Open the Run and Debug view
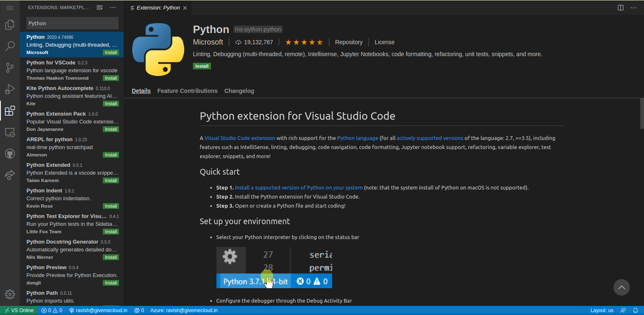 pyautogui.click(x=10, y=89)
